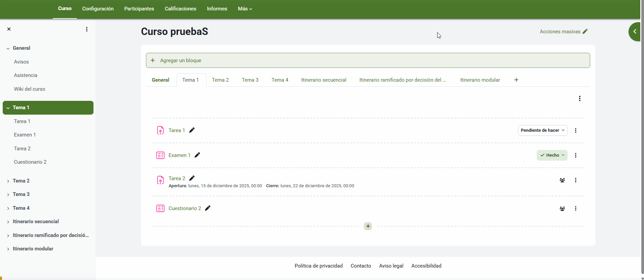Image resolution: width=644 pixels, height=280 pixels.
Task: Switch to Itinerario modular section tab
Action: click(480, 80)
